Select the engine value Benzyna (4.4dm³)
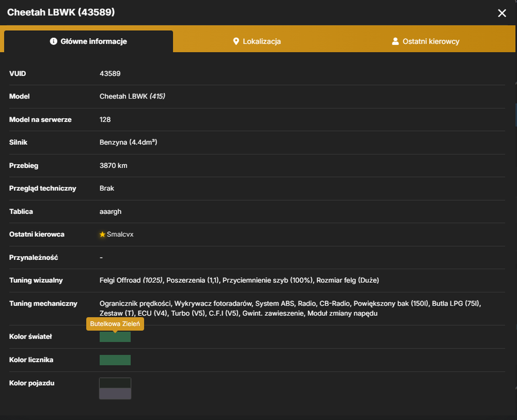 [128, 142]
